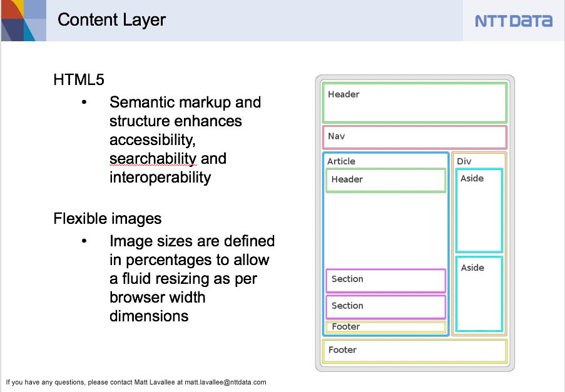Click the colorful geometric logo in top-left corner
Viewport: 565px width, 392px height.
point(23,20)
